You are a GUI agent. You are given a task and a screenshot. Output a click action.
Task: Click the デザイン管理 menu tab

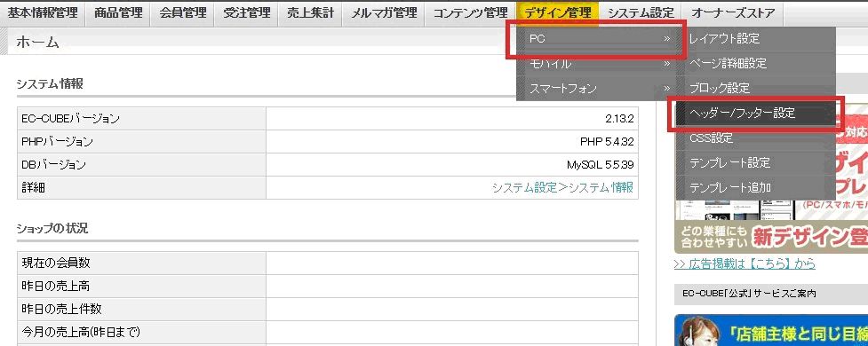click(557, 13)
